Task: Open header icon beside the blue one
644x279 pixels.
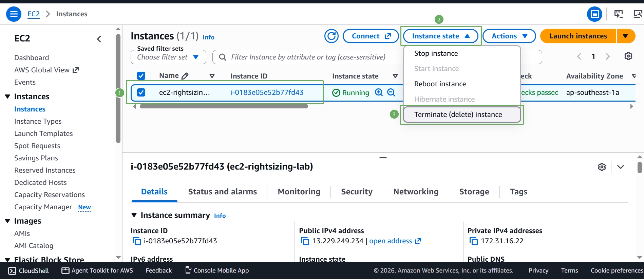Action: pyautogui.click(x=619, y=14)
